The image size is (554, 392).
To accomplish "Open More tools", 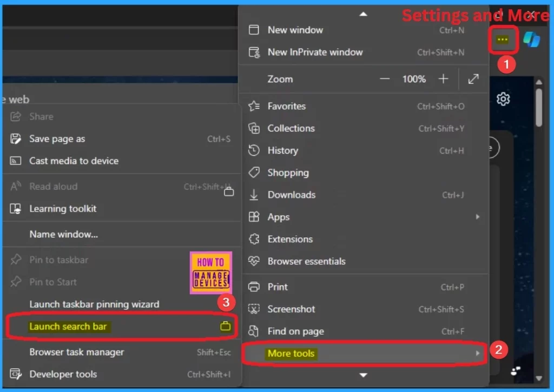I will [x=365, y=353].
